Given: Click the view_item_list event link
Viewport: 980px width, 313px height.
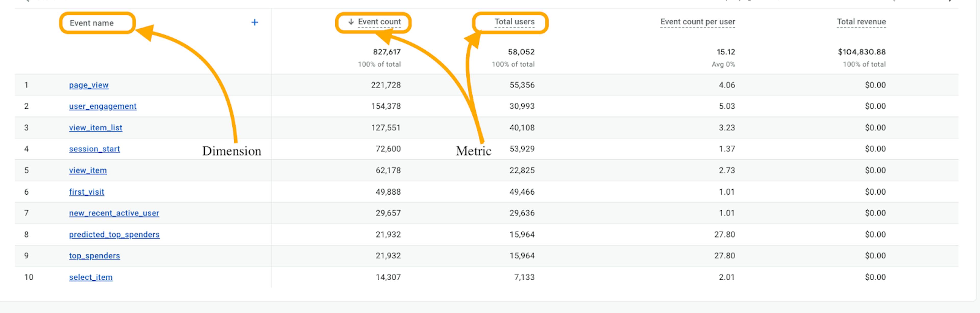Looking at the screenshot, I should point(95,128).
